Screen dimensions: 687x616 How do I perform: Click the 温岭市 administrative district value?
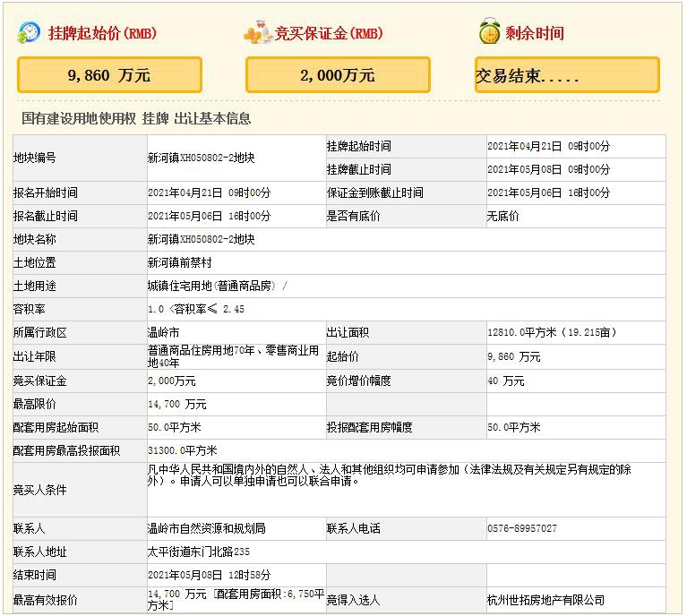pyautogui.click(x=163, y=332)
